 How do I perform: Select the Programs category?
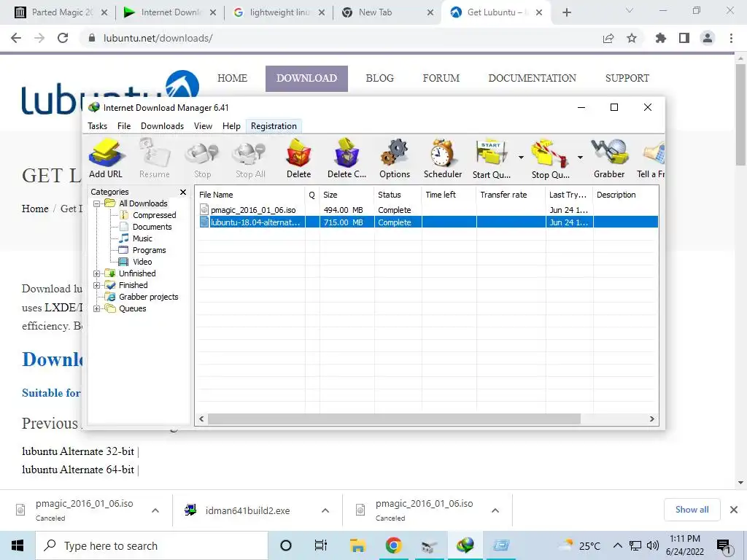point(149,251)
